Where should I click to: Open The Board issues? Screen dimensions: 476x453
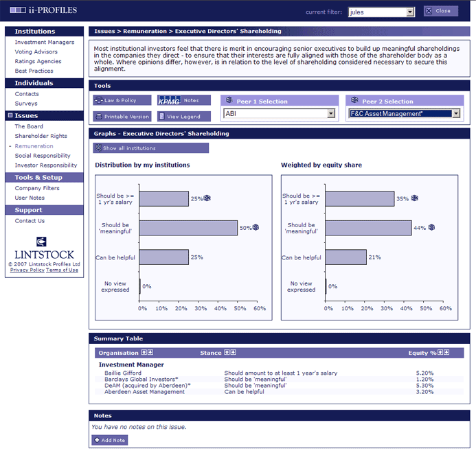(x=29, y=126)
